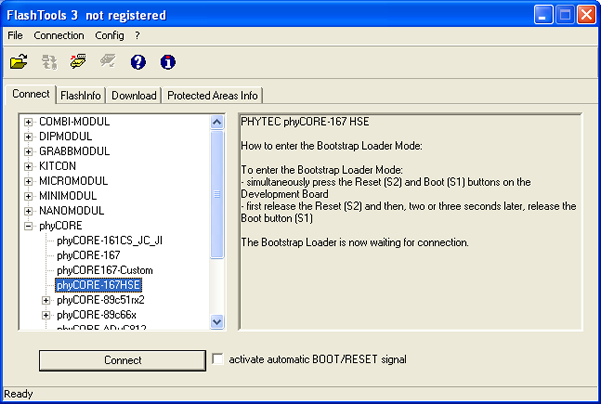
Task: Collapse the phyCORE tree node
Action: tap(28, 226)
